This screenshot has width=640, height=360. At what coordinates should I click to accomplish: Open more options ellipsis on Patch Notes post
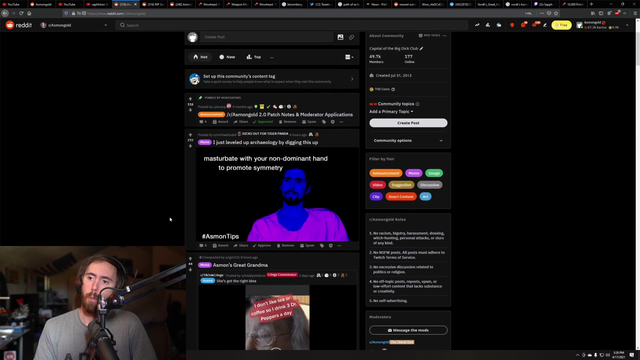coord(341,122)
